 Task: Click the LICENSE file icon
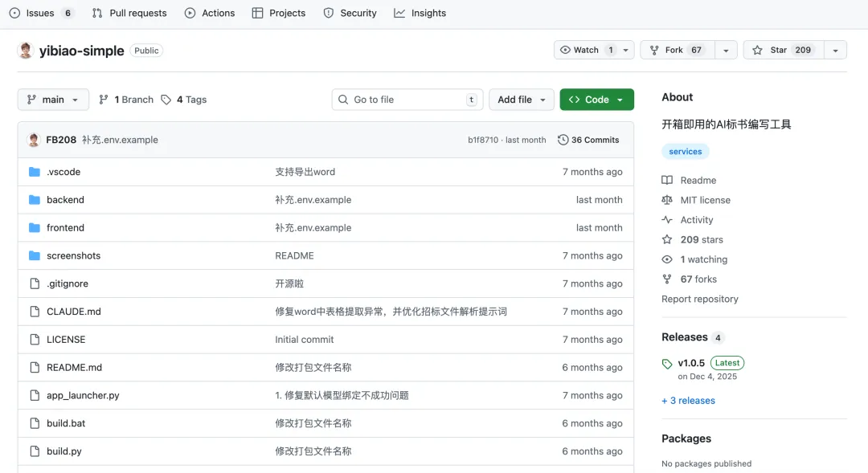click(x=35, y=340)
